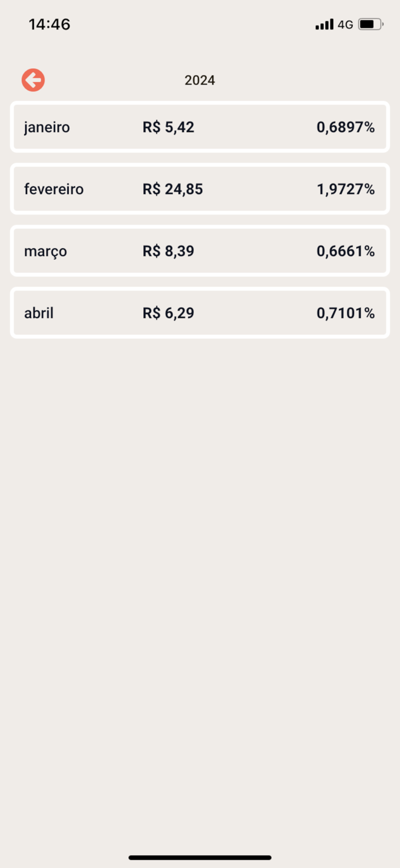Select the 1,9727% percentage for fevereiro
This screenshot has height=868, width=400.
346,189
